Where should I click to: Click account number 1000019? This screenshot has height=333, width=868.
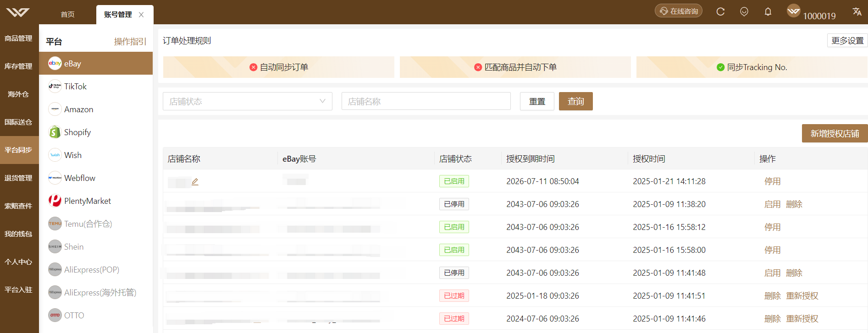point(819,16)
